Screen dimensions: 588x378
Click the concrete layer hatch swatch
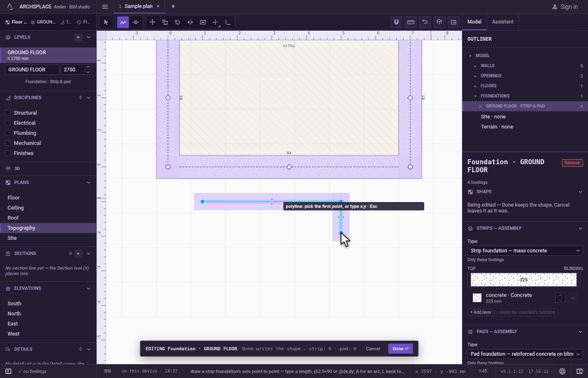[477, 298]
